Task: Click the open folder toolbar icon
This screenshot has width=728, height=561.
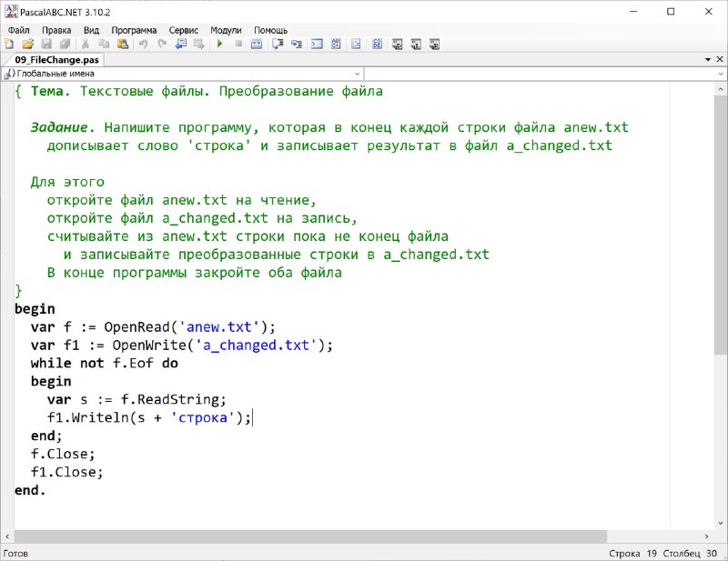Action: click(28, 44)
